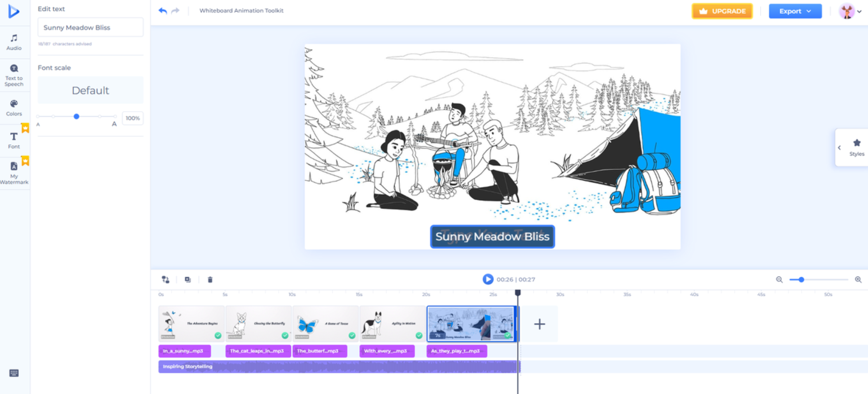Play the video preview
This screenshot has height=394, width=868.
[x=488, y=279]
